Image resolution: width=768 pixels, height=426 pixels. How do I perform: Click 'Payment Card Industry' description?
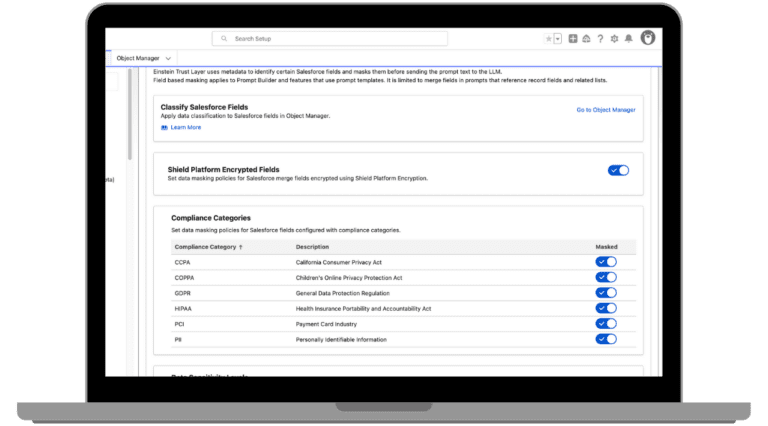point(326,324)
